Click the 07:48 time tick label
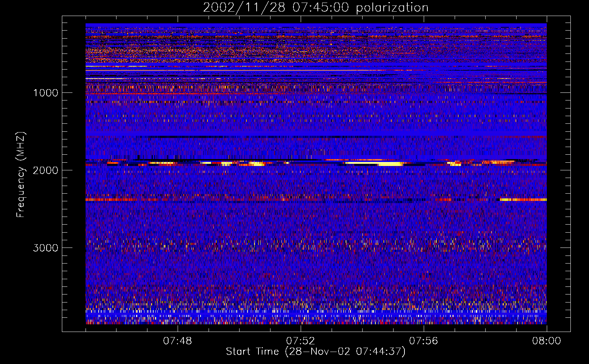This screenshot has width=589, height=364. click(x=177, y=341)
